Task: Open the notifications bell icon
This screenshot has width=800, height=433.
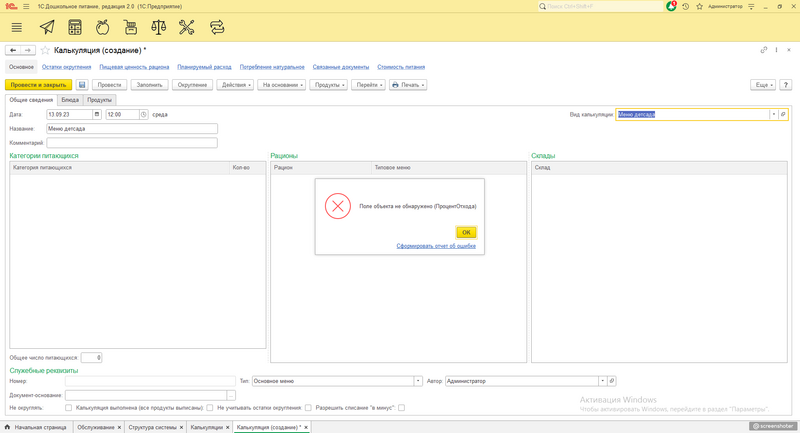Action: 671,6
